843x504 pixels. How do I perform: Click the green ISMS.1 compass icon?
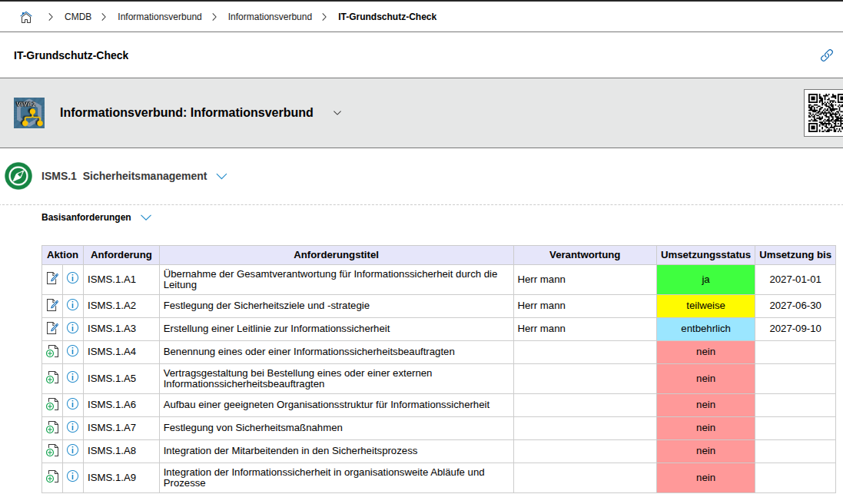tap(17, 176)
